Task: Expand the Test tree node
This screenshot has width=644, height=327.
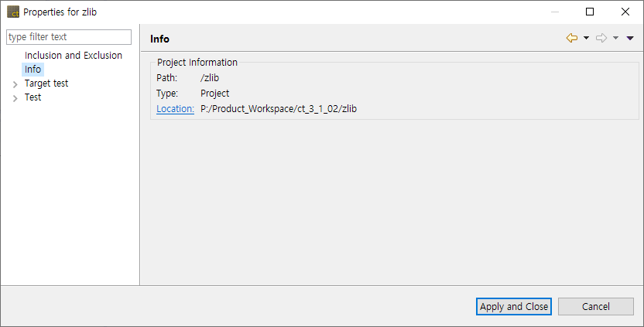Action: pos(15,97)
